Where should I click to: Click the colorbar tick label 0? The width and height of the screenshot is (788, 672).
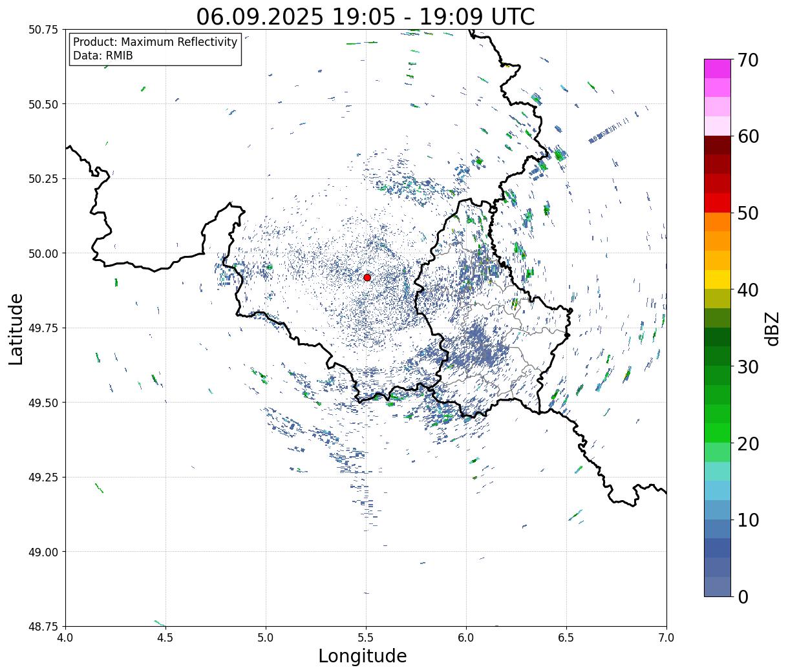(x=743, y=596)
